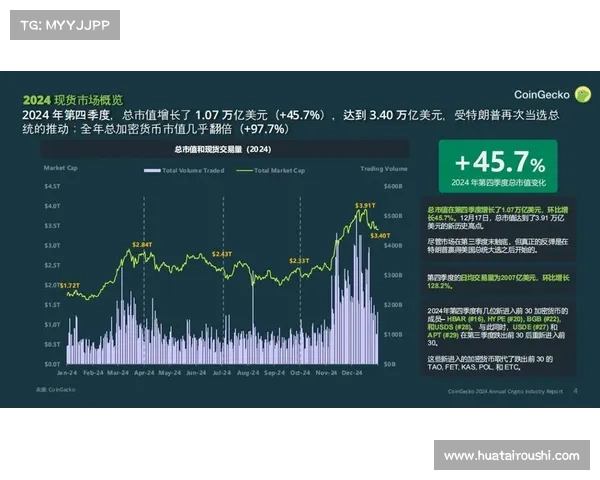Click the 'Total Volume Traded' legend label

coord(193,170)
